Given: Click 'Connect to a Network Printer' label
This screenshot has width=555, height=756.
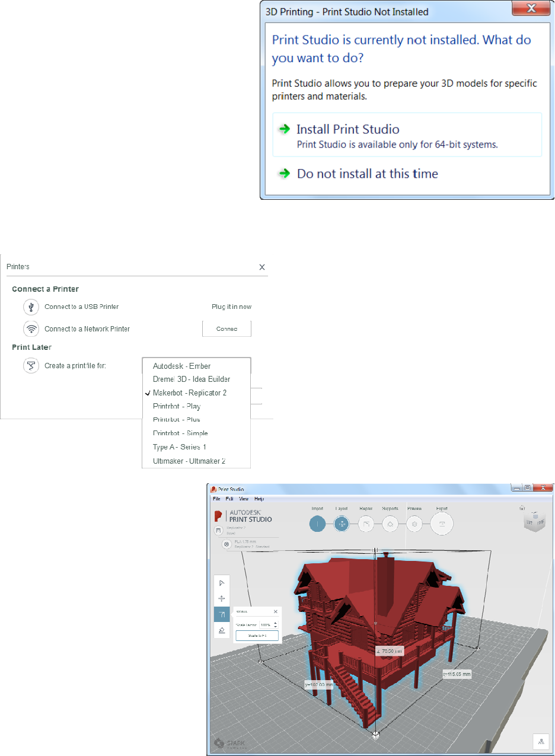Looking at the screenshot, I should pyautogui.click(x=87, y=328).
